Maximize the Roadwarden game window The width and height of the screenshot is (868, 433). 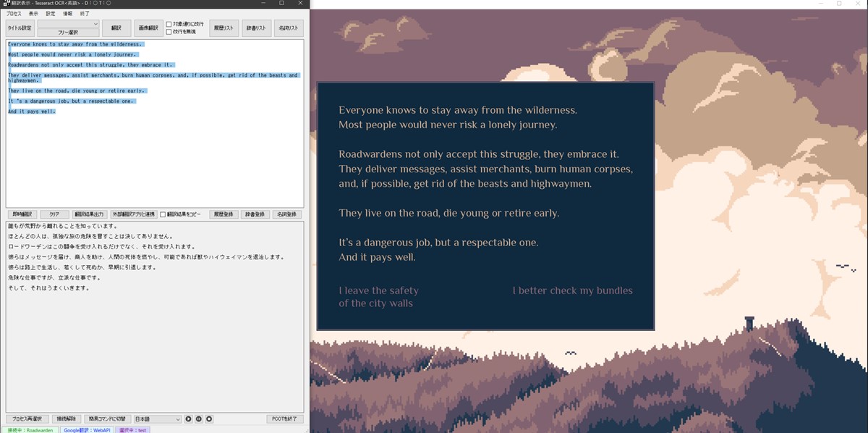pos(839,4)
